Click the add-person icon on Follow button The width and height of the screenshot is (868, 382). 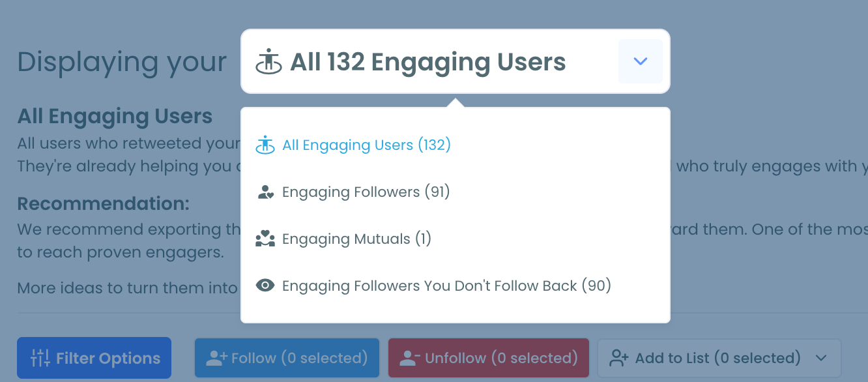tap(216, 358)
